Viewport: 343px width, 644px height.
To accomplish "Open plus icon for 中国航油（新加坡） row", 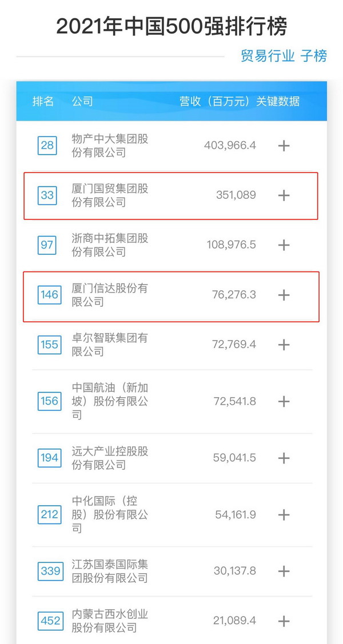I will 284,401.
